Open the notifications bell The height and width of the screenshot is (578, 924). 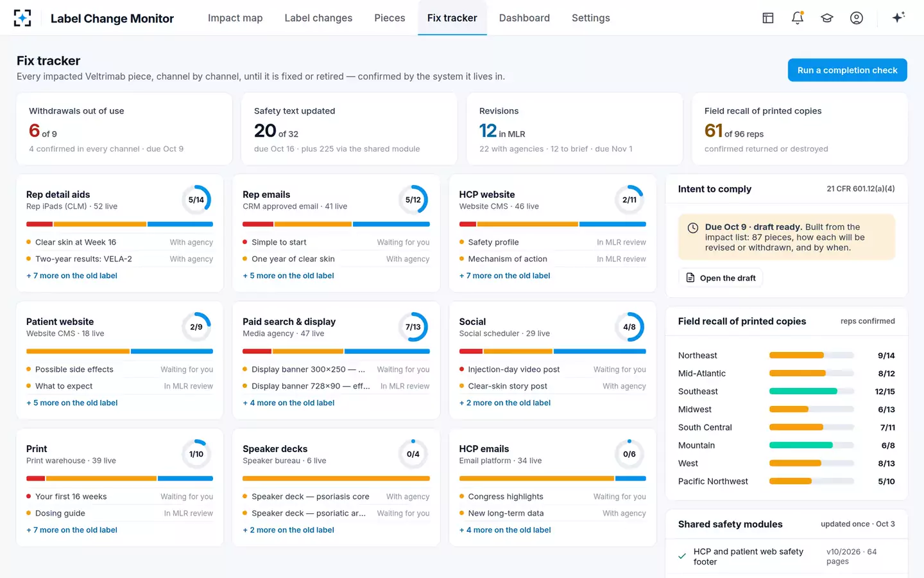pos(798,18)
